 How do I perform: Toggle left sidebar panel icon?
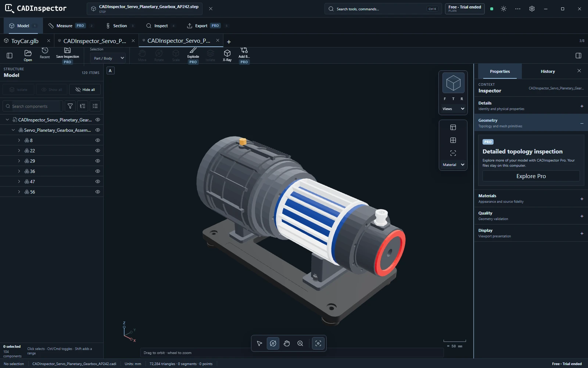[x=10, y=56]
